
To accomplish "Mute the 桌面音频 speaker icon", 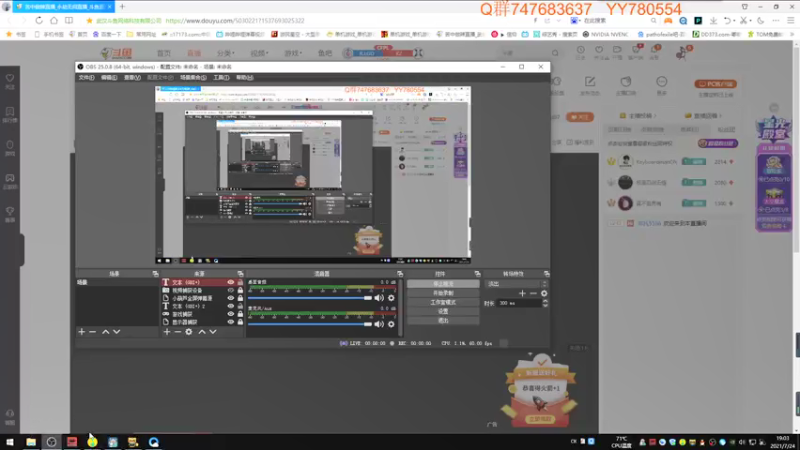I will pyautogui.click(x=379, y=298).
